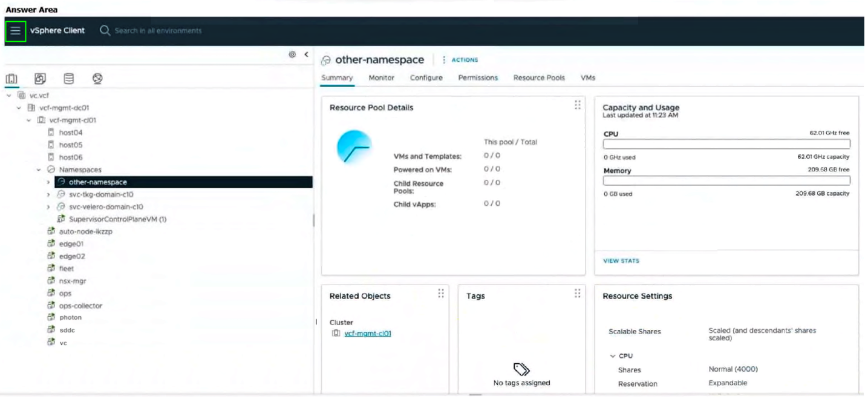Click the vSphere Client title

57,30
